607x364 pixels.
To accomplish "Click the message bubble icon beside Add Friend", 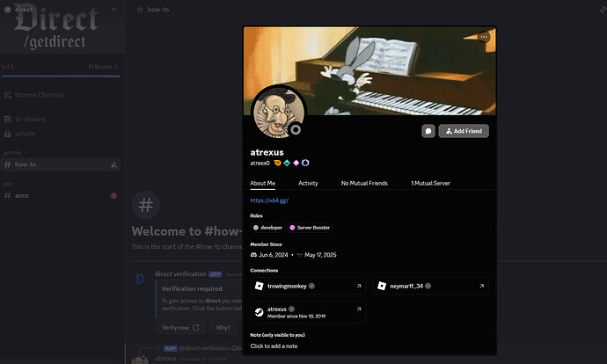I will point(428,131).
